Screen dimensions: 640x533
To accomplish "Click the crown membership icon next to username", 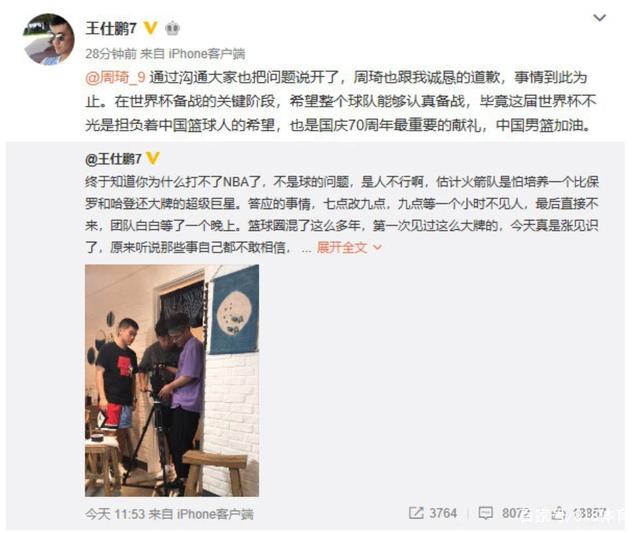I will pos(172,28).
